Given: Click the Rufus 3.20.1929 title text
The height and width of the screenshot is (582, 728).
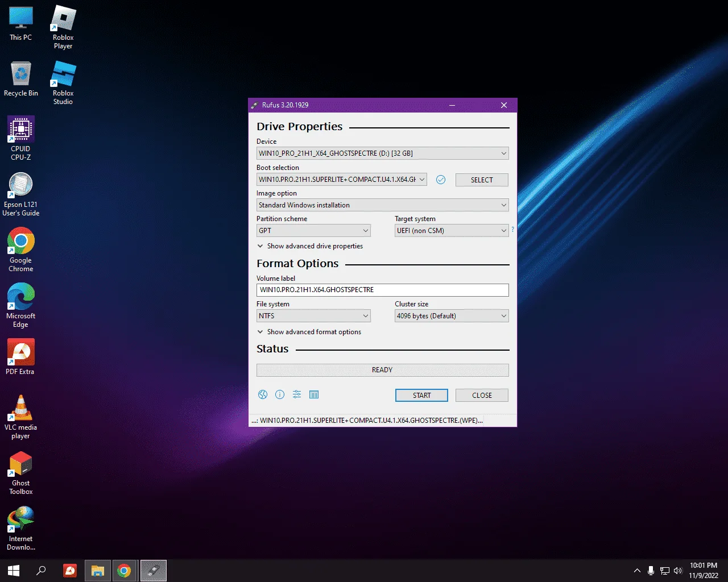Looking at the screenshot, I should point(286,105).
